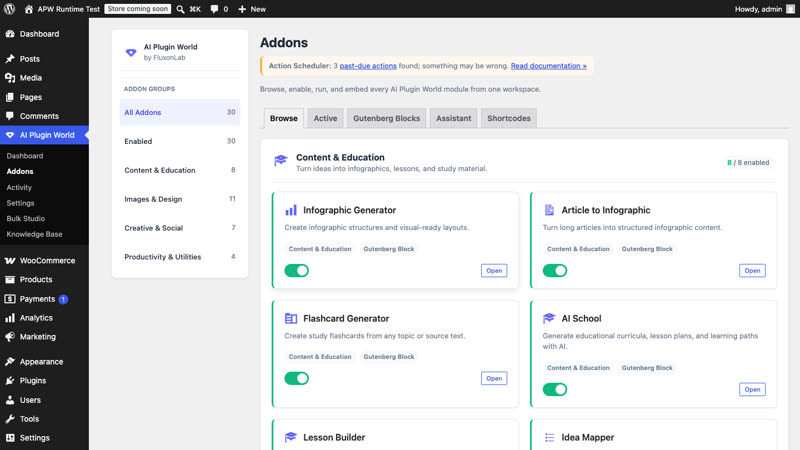Open the comments bubble icon in admin bar
The image size is (800, 450).
click(214, 9)
